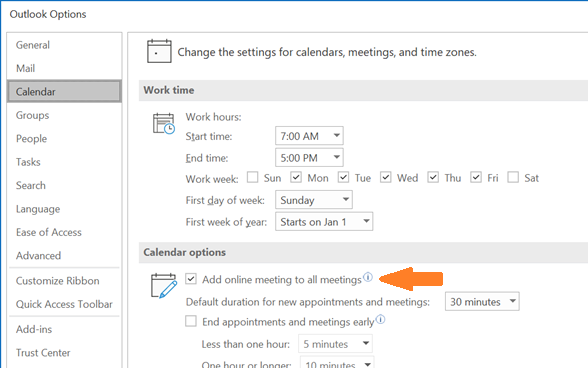588x368 pixels.
Task: Expand First day of week dropdown
Action: 314,200
